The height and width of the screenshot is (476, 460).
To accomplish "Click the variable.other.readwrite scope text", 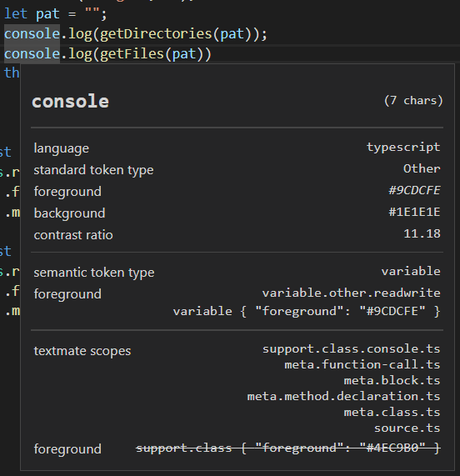I will tap(352, 293).
